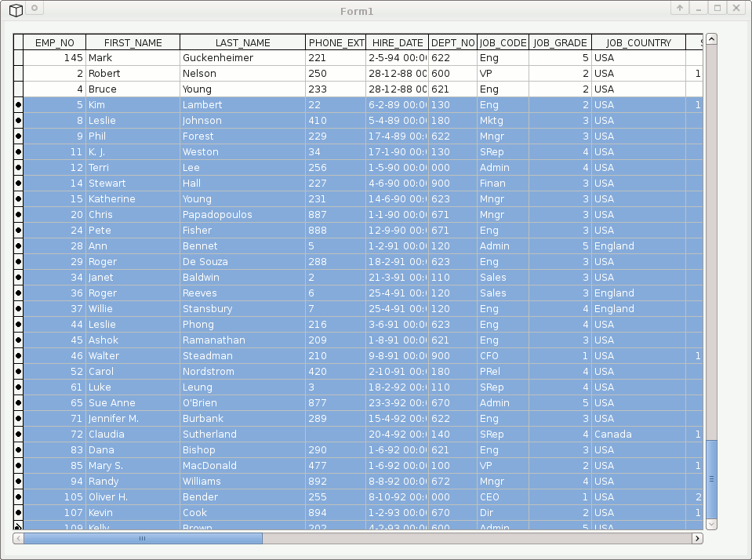Click the vertical scrollbar up arrow
This screenshot has width=752, height=560.
coord(711,38)
